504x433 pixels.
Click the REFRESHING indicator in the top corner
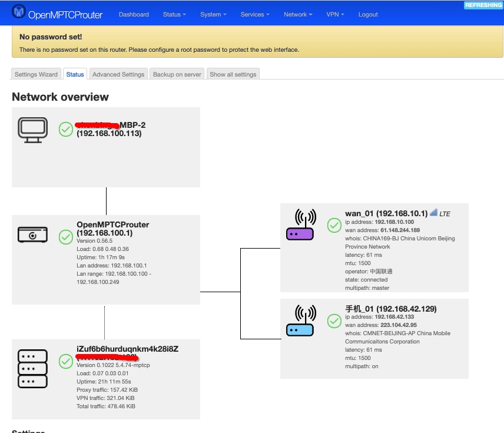coord(483,5)
